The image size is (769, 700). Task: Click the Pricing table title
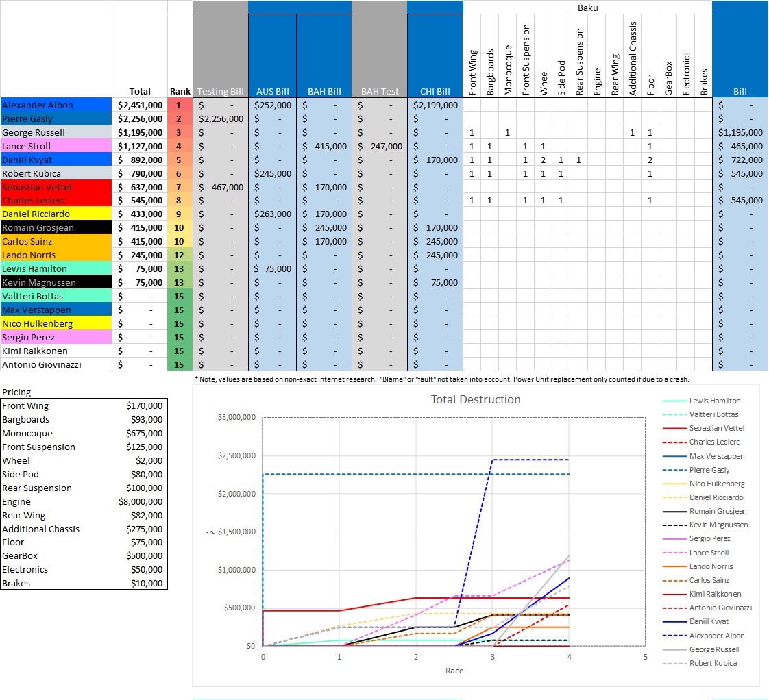coord(16,392)
